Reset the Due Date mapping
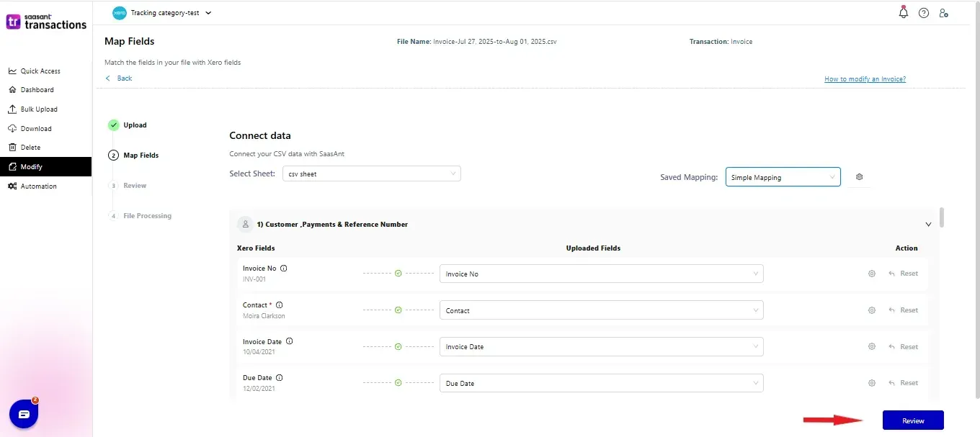 (x=904, y=383)
